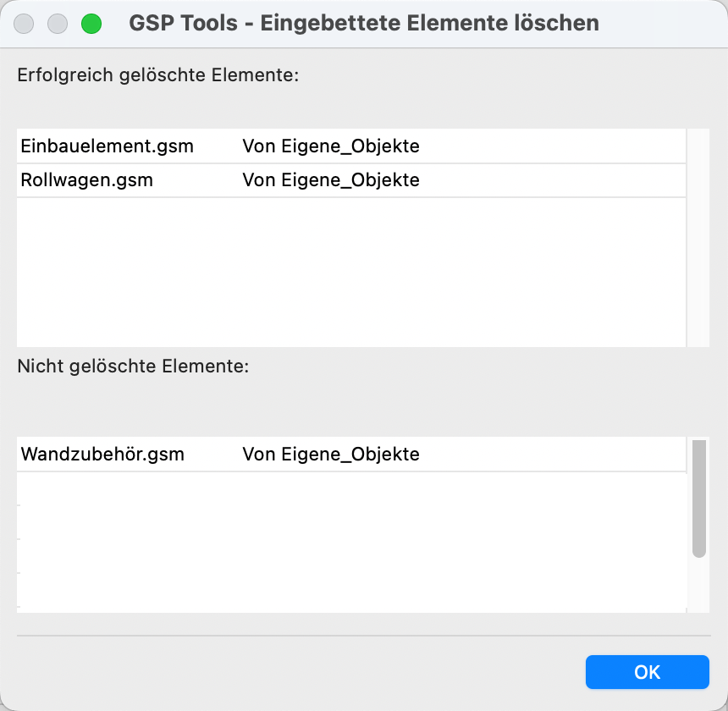
Task: Click the Von Eigene_Objekte label for Einbauelement.gsm
Action: 330,146
